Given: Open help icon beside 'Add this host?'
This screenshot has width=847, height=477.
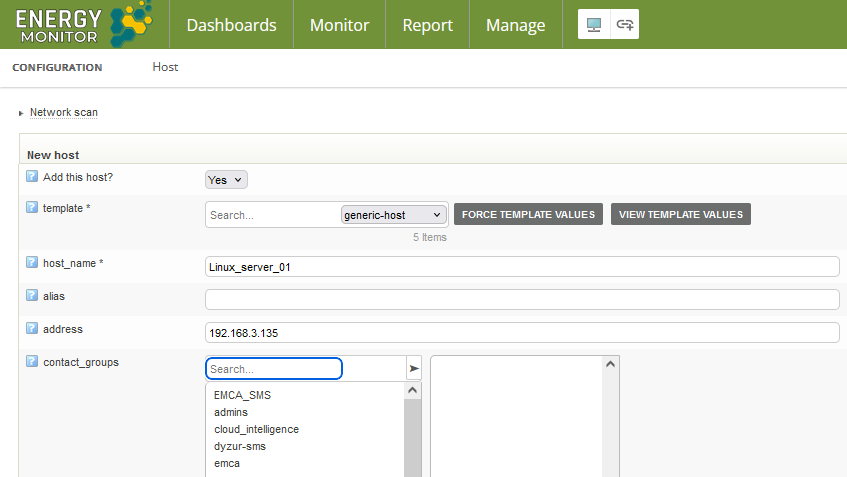Looking at the screenshot, I should (32, 177).
